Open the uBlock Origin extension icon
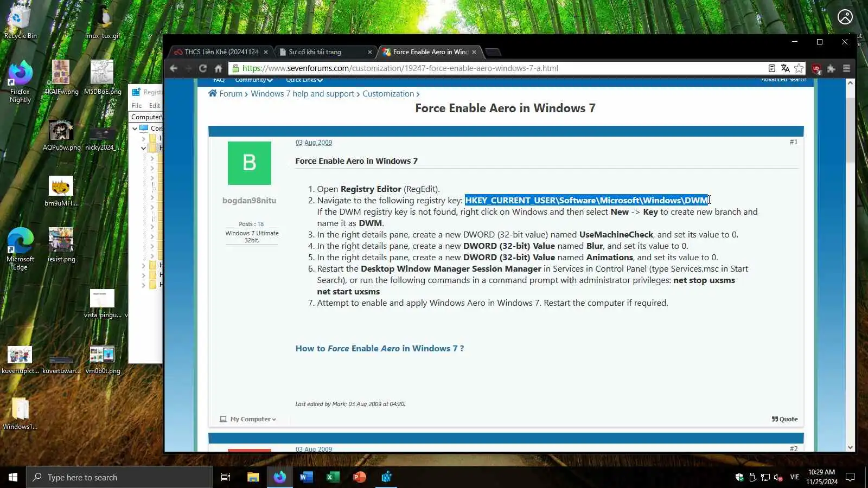Viewport: 868px width, 488px height. pyautogui.click(x=816, y=69)
